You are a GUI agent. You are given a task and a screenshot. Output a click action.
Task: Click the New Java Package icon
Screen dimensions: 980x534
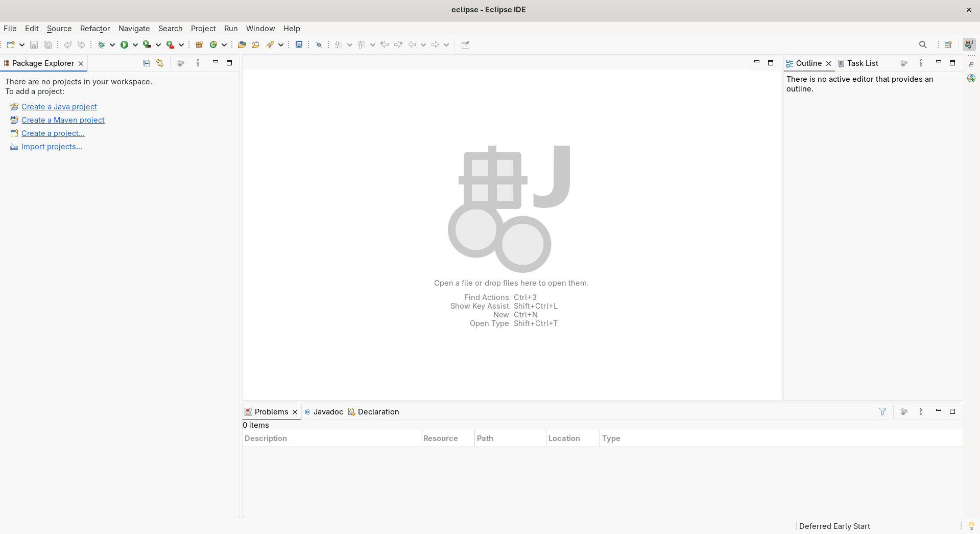[200, 45]
